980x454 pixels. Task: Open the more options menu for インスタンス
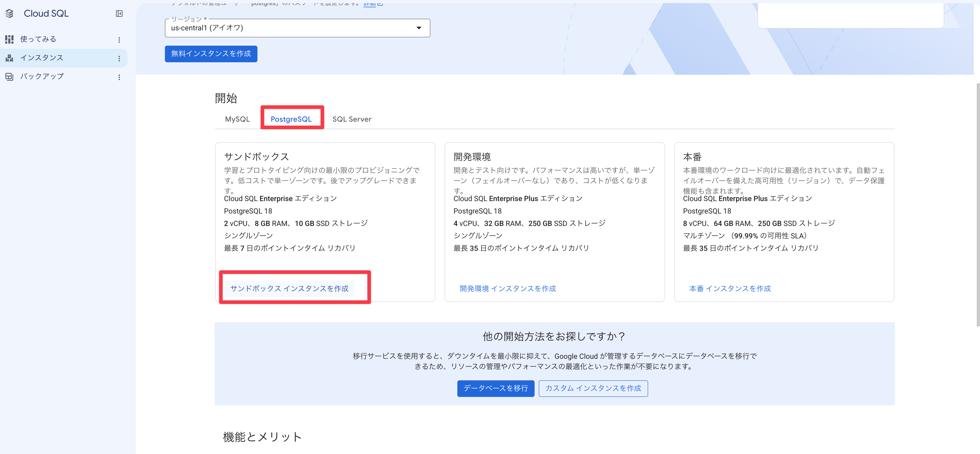[119, 58]
